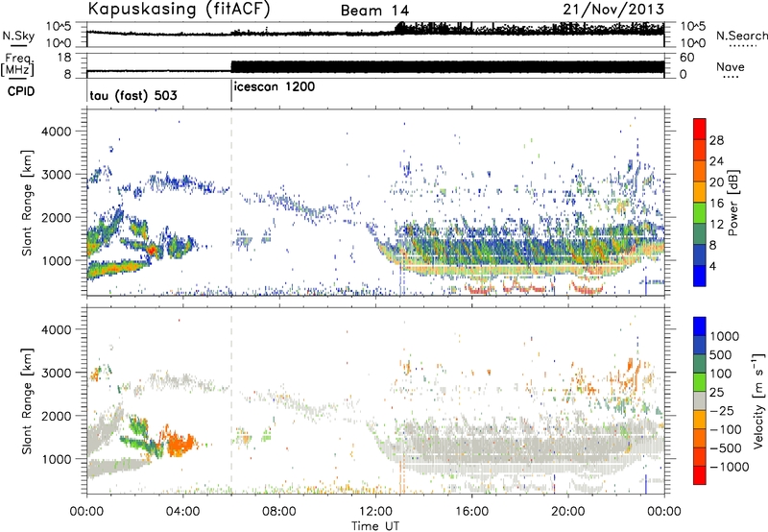Click the frequency axis value '18'

pyautogui.click(x=64, y=58)
